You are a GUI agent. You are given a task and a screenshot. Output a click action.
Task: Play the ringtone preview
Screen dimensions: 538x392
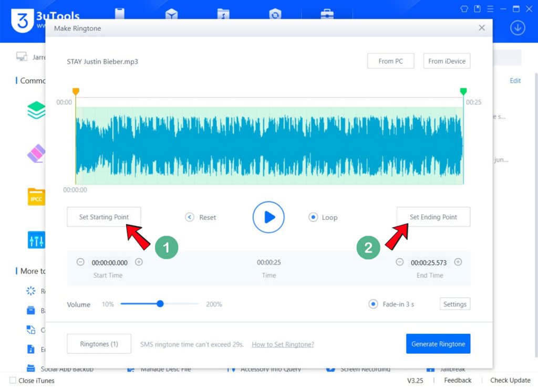click(x=268, y=217)
